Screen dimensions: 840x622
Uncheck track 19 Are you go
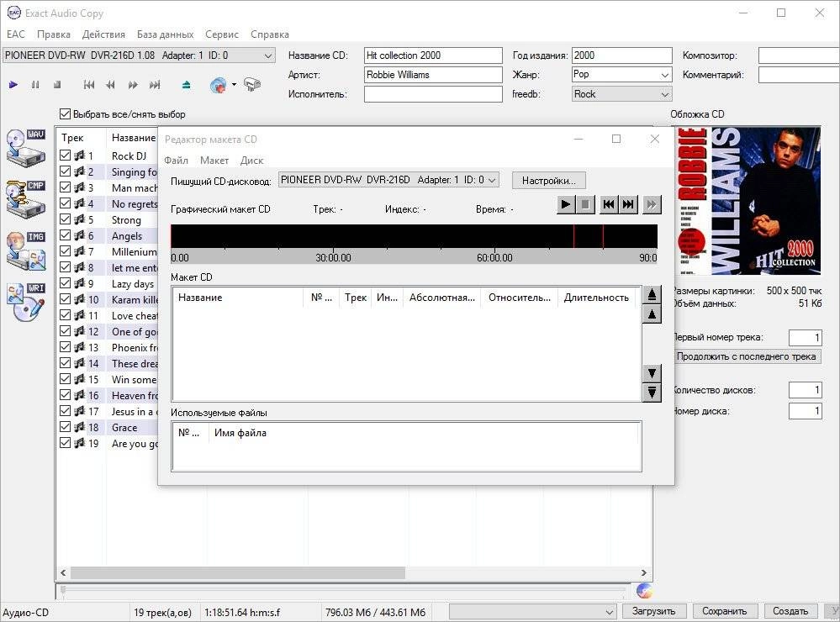coord(65,442)
